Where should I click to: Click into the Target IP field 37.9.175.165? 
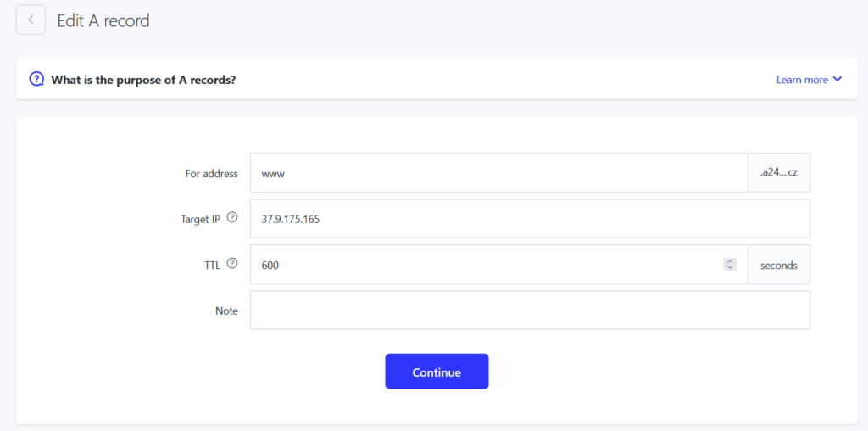(x=530, y=218)
